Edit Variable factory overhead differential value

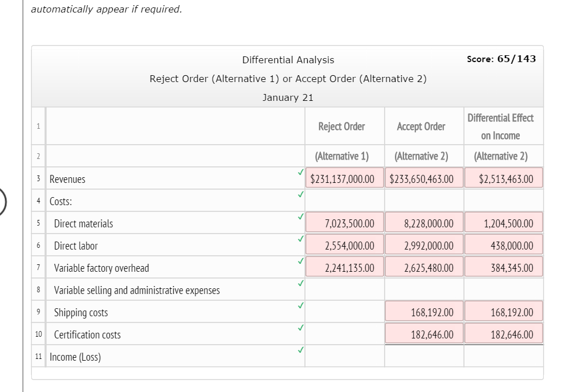coord(503,268)
